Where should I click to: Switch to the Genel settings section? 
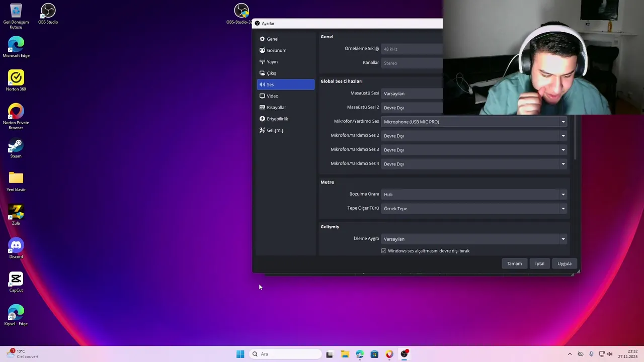pos(285,39)
